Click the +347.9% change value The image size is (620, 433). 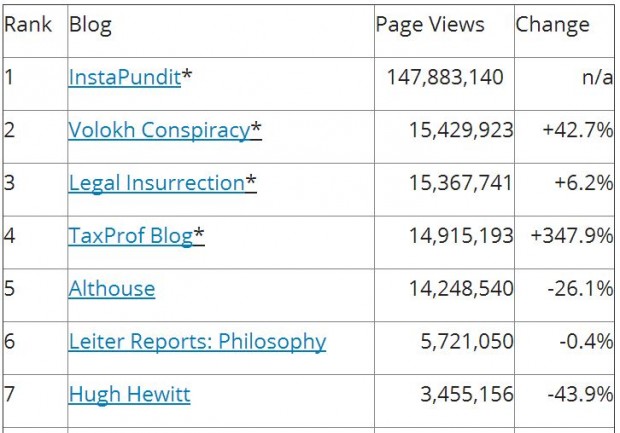[x=571, y=236]
